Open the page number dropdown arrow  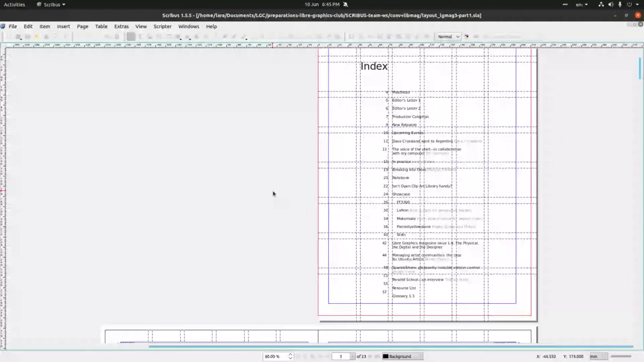[353, 356]
